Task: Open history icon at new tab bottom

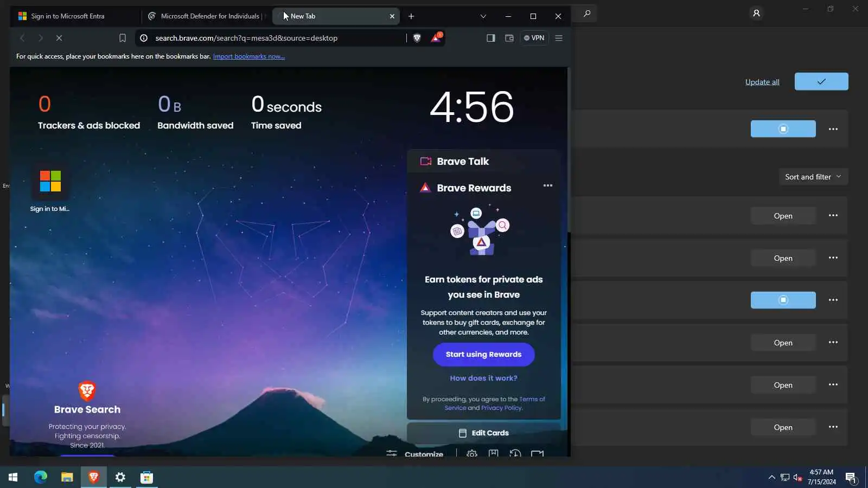Action: pos(515,453)
